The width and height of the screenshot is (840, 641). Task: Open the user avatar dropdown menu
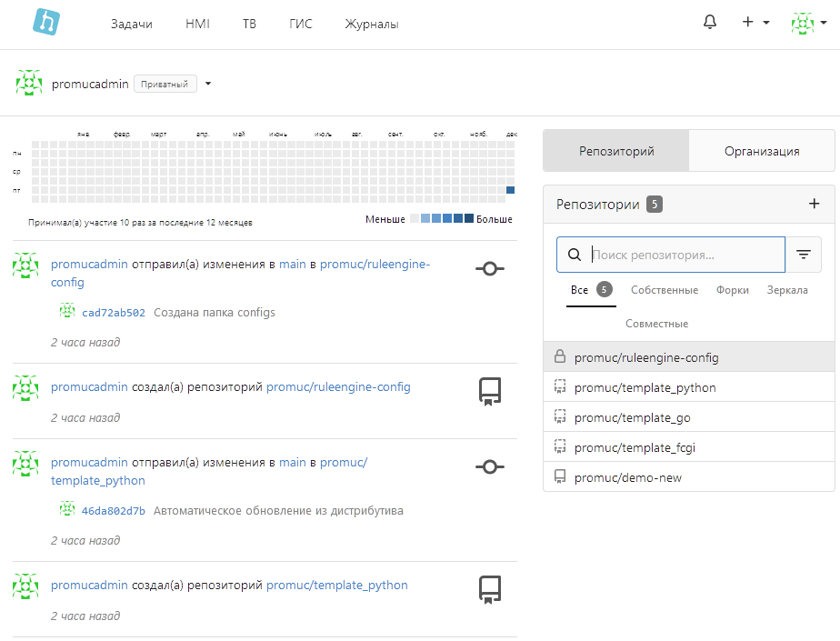click(807, 23)
